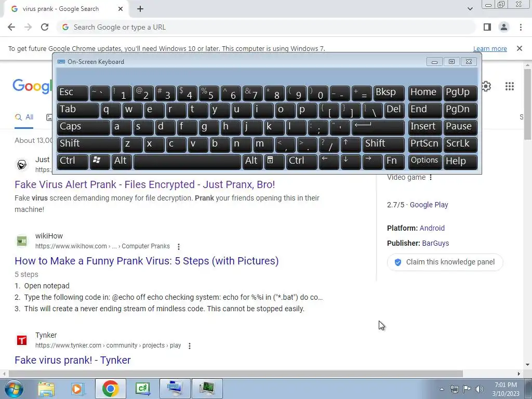Toggle the Fn key on keyboard
This screenshot has width=532, height=399.
point(395,161)
